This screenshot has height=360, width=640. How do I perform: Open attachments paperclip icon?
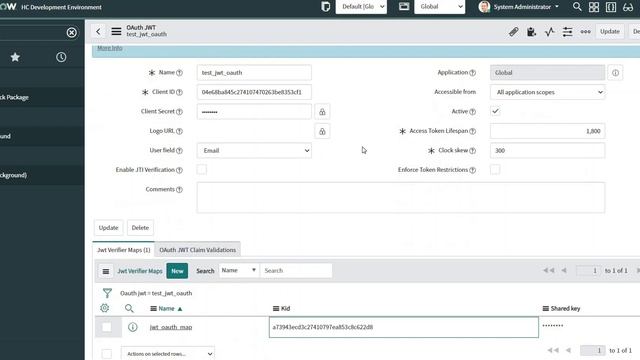click(513, 32)
